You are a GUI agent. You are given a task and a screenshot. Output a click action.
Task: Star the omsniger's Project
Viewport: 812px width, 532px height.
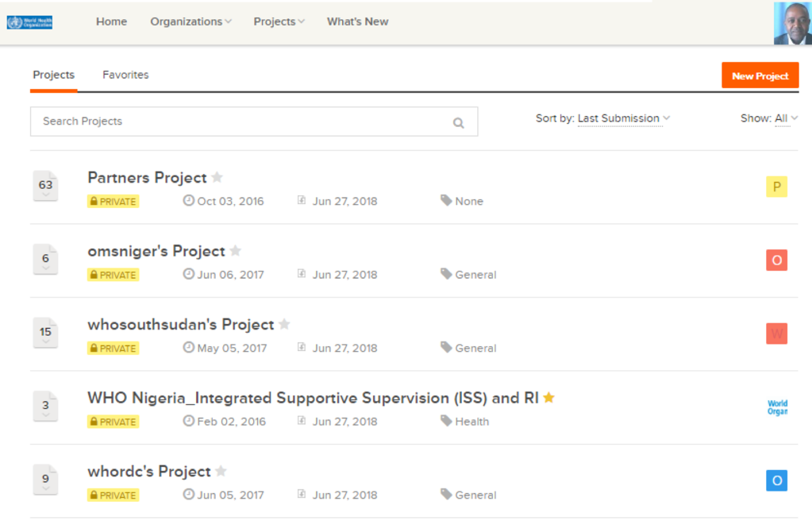point(235,251)
